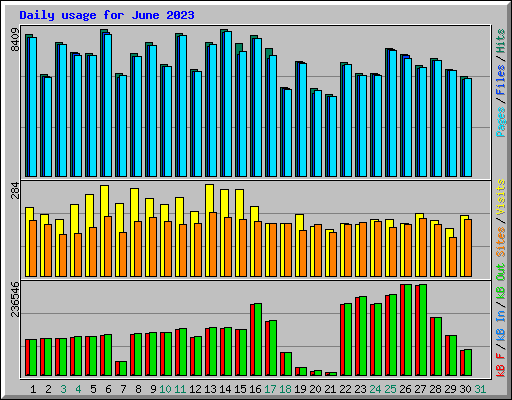Click the cyan pages bar for day 30
The image size is (512, 400).
click(x=468, y=127)
